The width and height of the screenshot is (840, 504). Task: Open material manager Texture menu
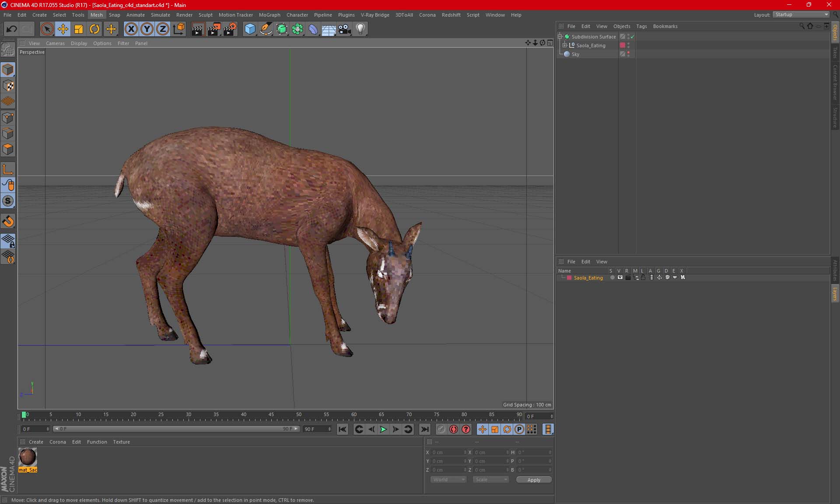(121, 442)
